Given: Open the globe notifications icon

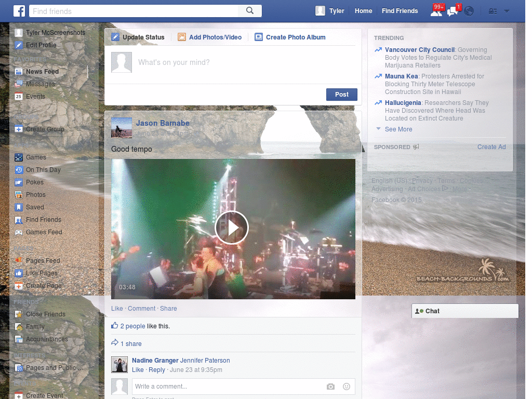Looking at the screenshot, I should click(469, 11).
